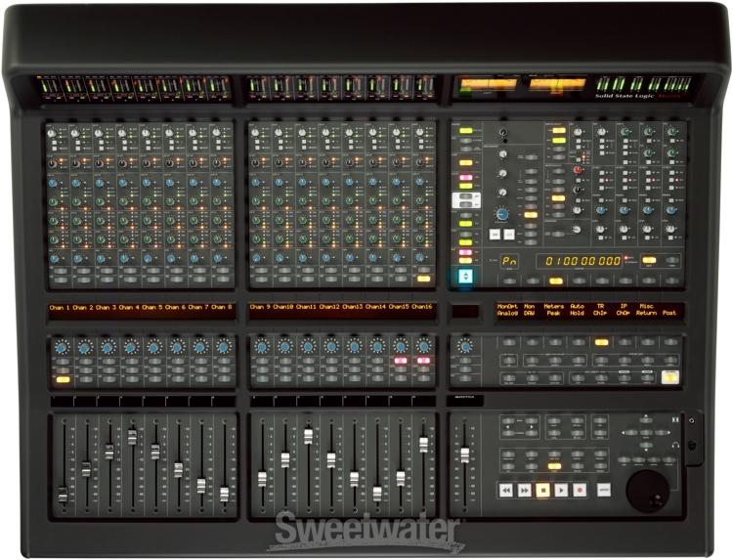Toggle the pink lit button on Chan15 strip
Screen dimensions: 733x560
tap(400, 361)
